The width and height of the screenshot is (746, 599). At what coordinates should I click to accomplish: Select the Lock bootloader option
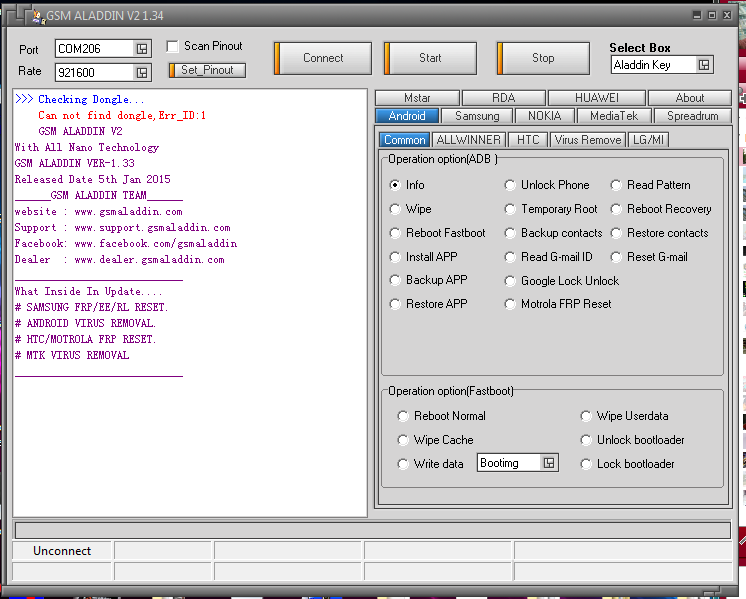627,464
